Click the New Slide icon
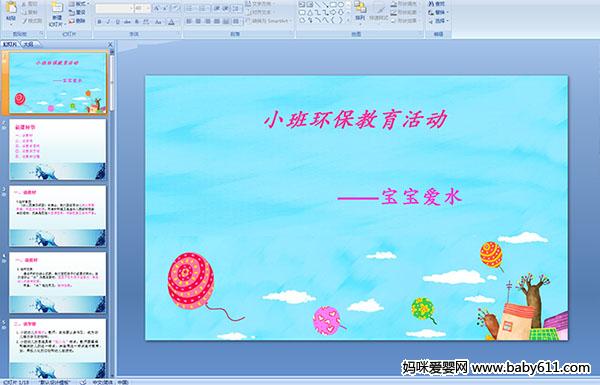 pyautogui.click(x=57, y=8)
